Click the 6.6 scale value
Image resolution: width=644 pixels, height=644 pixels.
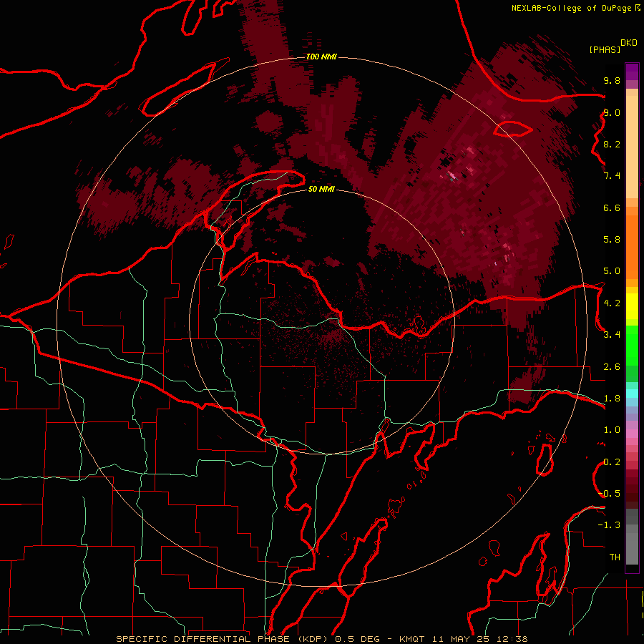[612, 208]
